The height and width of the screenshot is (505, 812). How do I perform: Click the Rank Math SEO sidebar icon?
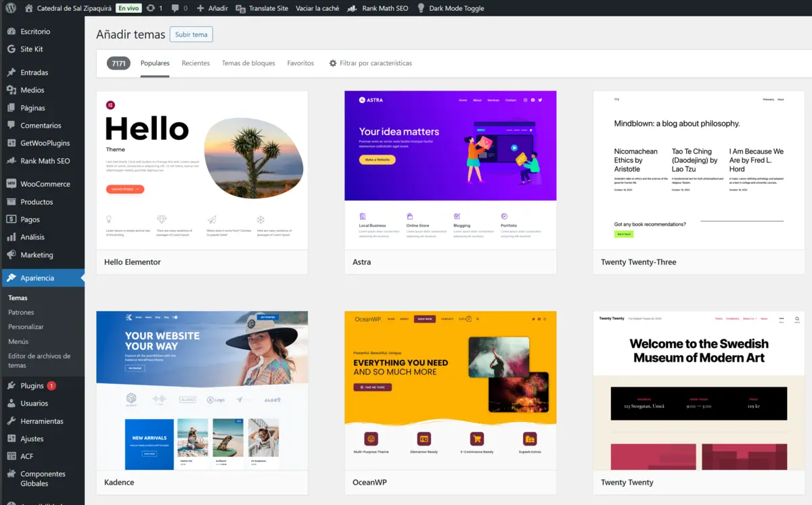click(11, 161)
